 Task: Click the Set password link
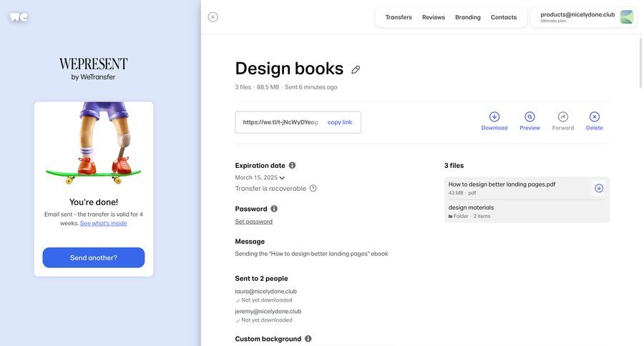tap(253, 222)
